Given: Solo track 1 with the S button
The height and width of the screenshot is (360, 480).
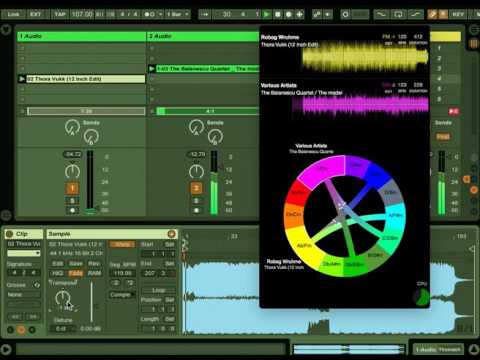Looking at the screenshot, I should 72,201.
